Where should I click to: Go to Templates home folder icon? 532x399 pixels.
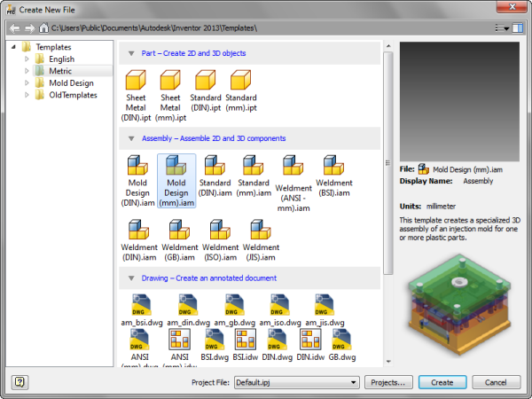pyautogui.click(x=43, y=27)
